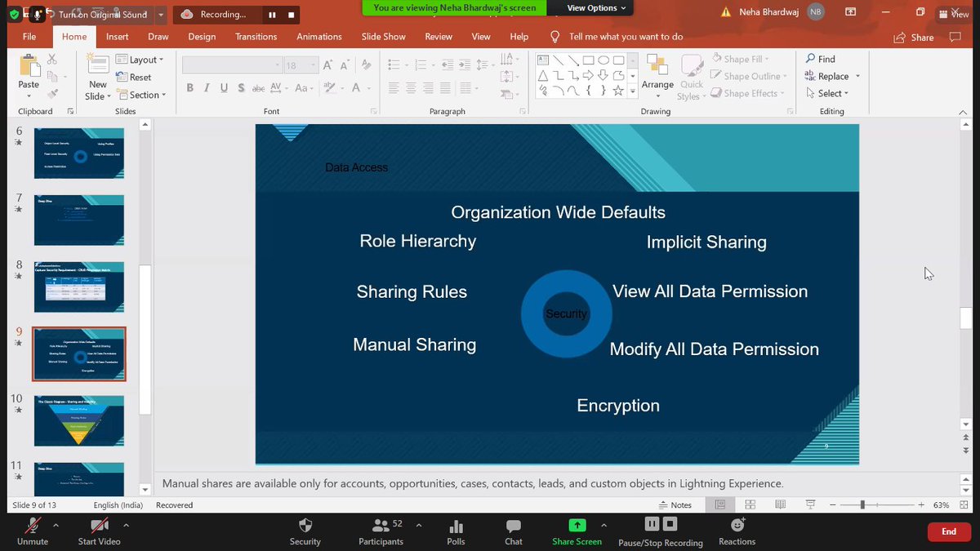
Task: Select the right arrow shape in gallery
Action: (589, 75)
